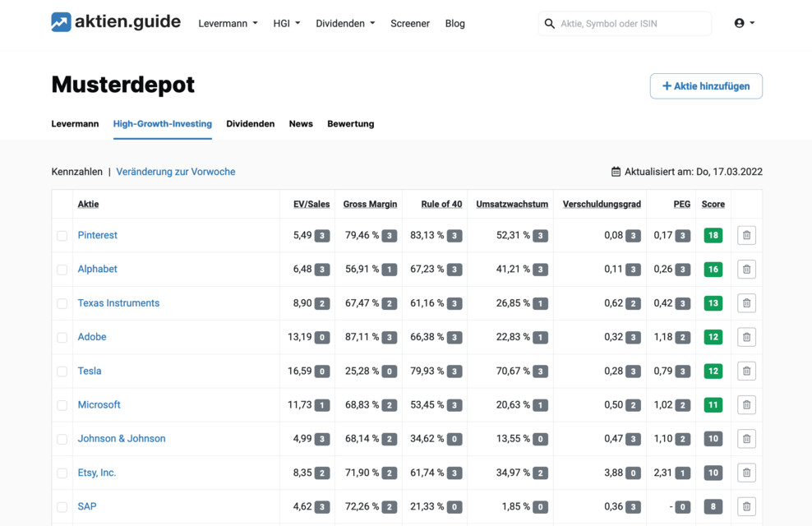Delete Pinterest with its trash icon
The width and height of the screenshot is (812, 526).
pyautogui.click(x=746, y=236)
